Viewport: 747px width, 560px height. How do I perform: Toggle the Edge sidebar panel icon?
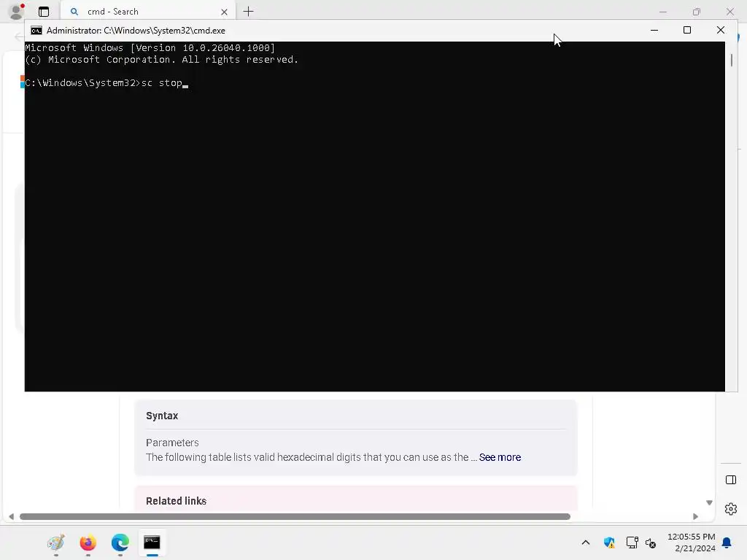click(731, 480)
